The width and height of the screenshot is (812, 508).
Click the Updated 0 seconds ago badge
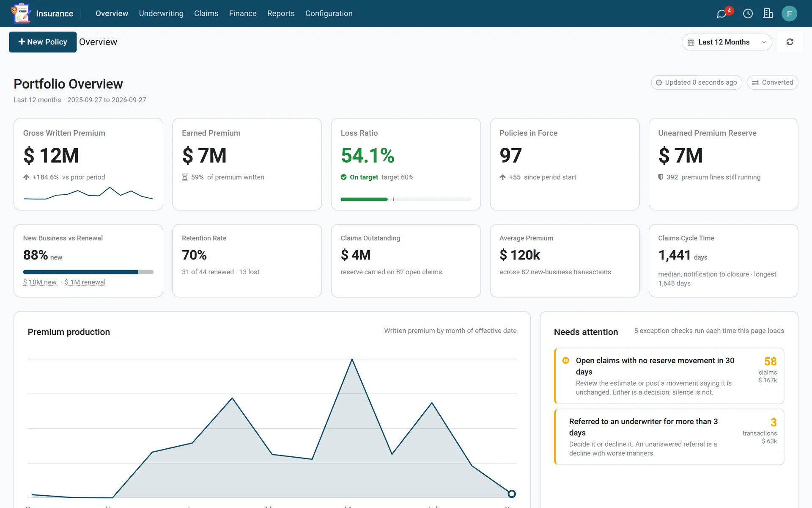click(x=696, y=83)
